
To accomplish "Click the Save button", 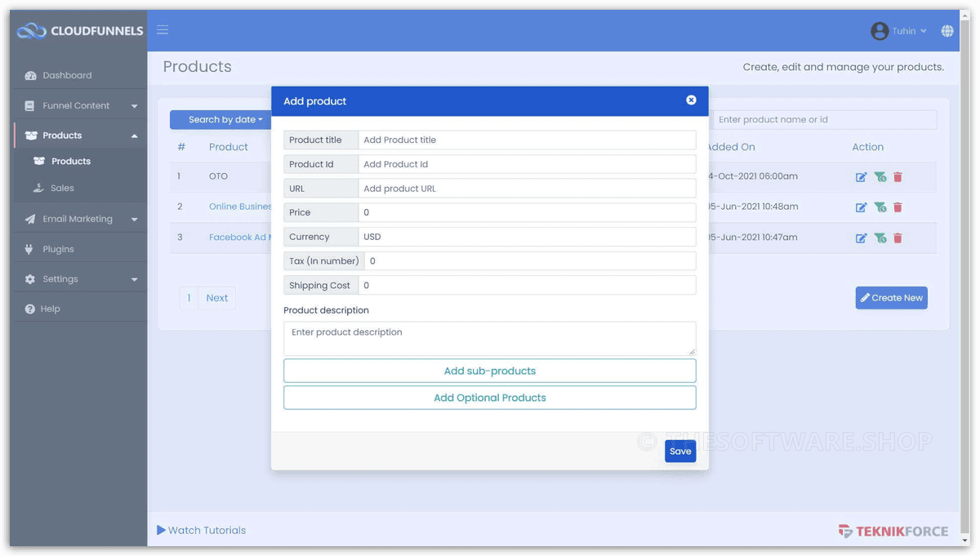I will (x=680, y=451).
